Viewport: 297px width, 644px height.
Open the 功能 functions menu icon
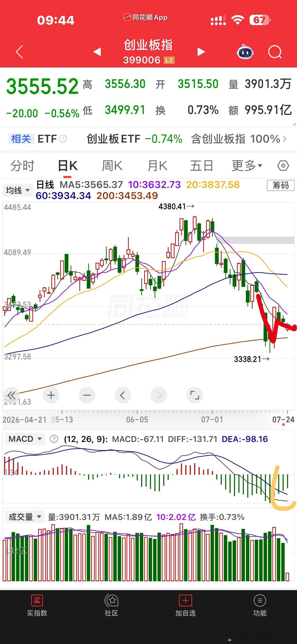[260, 600]
